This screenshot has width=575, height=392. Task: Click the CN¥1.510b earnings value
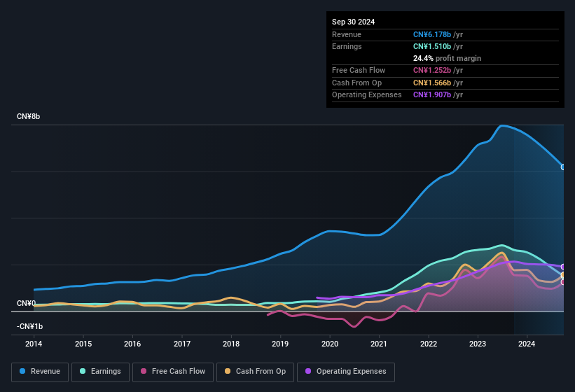pyautogui.click(x=432, y=46)
